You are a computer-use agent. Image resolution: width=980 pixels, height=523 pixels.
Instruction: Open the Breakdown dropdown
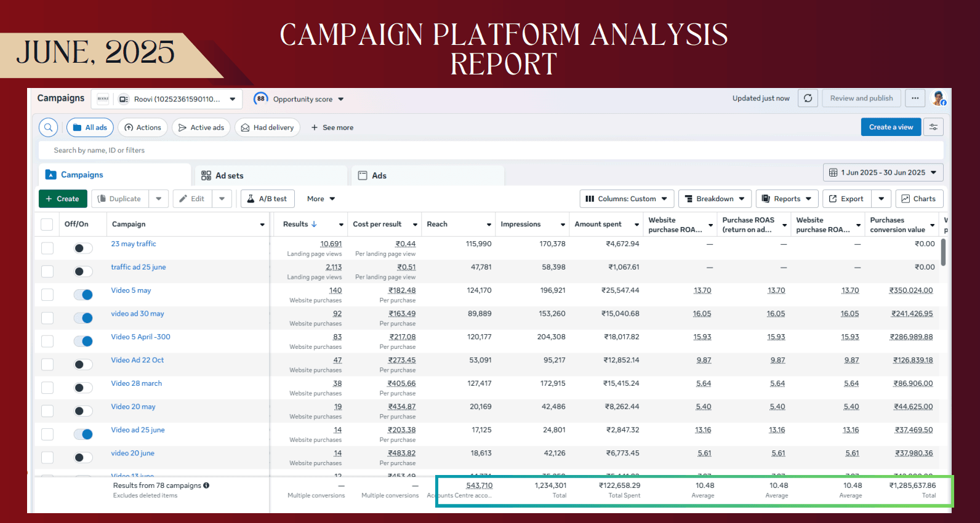pyautogui.click(x=715, y=199)
